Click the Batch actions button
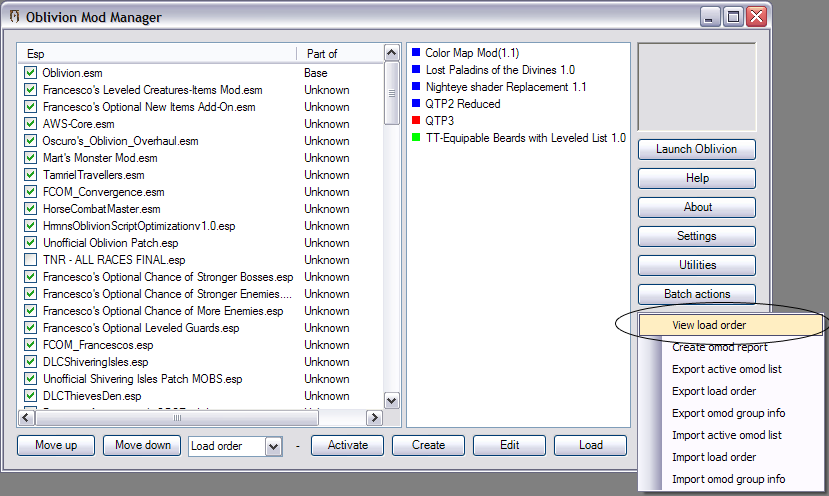Viewport: 829px width, 496px height. [697, 294]
